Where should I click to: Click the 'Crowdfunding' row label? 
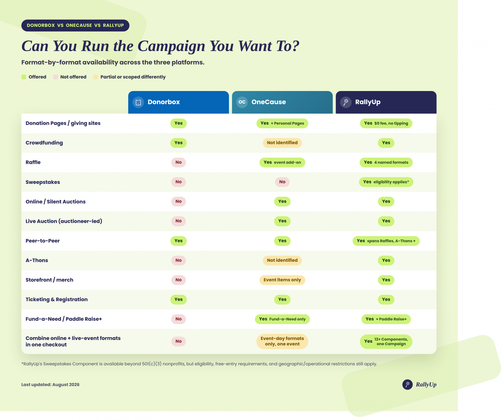point(44,143)
